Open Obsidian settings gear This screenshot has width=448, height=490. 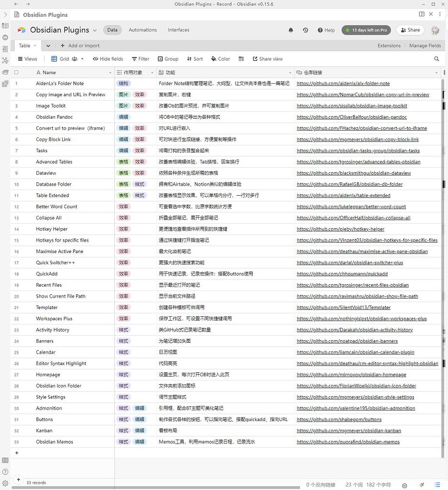(5, 483)
